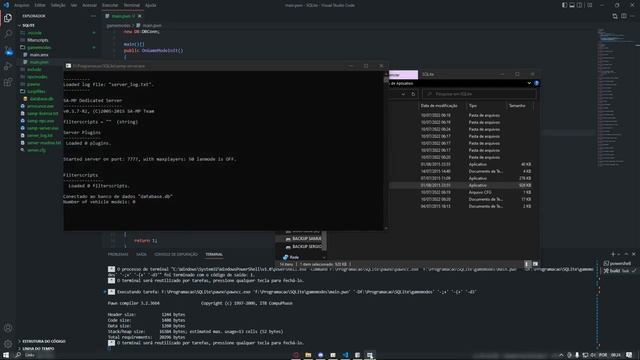Image resolution: width=640 pixels, height=360 pixels.
Task: Switch to Console de Depuração tab
Action: pos(176,254)
